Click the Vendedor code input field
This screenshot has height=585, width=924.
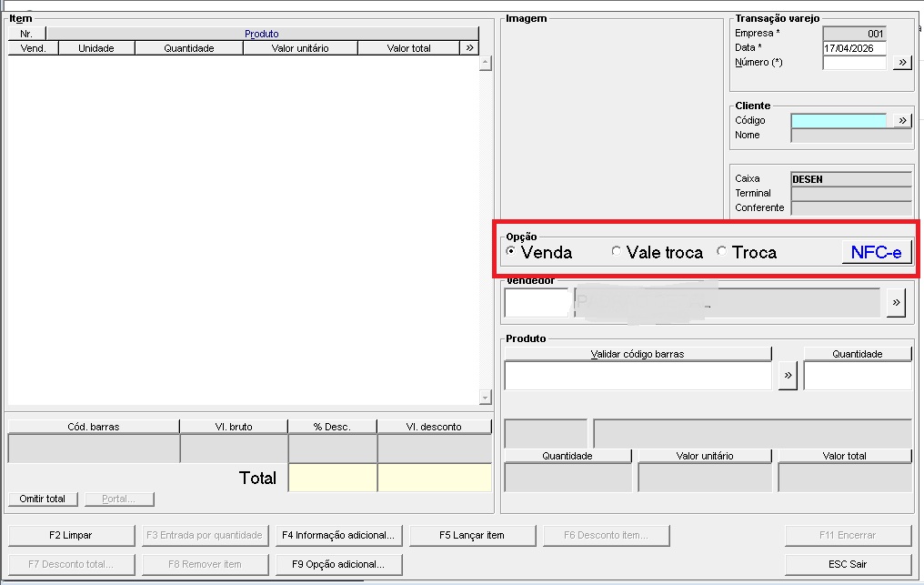click(537, 303)
